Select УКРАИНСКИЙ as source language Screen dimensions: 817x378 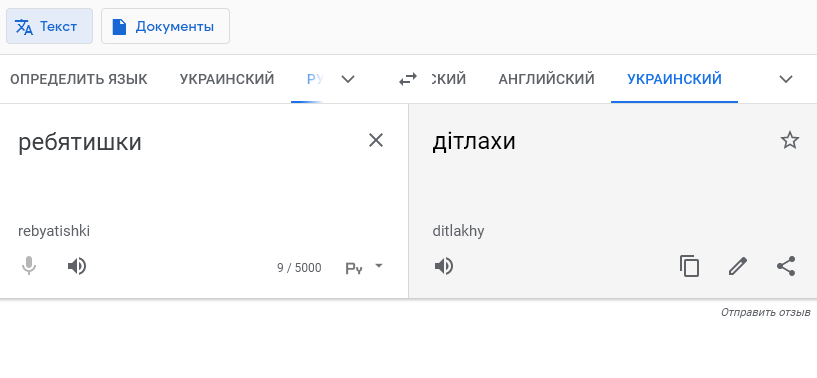click(x=227, y=79)
